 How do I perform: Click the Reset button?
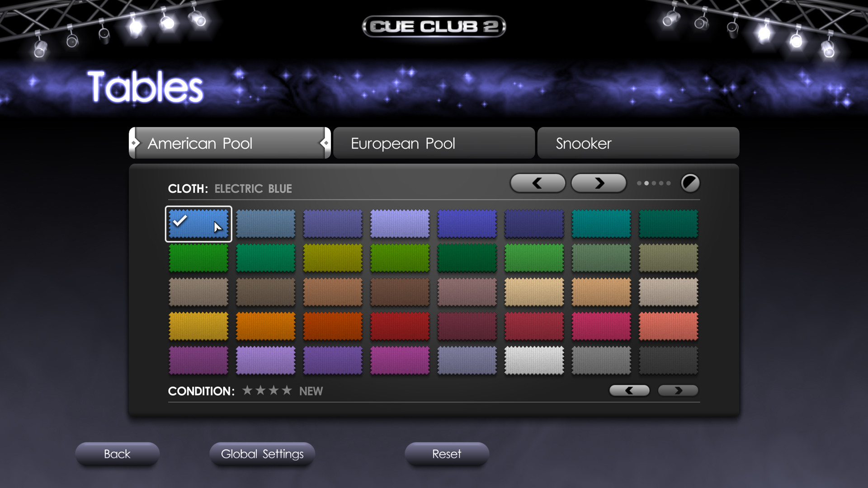pyautogui.click(x=447, y=454)
